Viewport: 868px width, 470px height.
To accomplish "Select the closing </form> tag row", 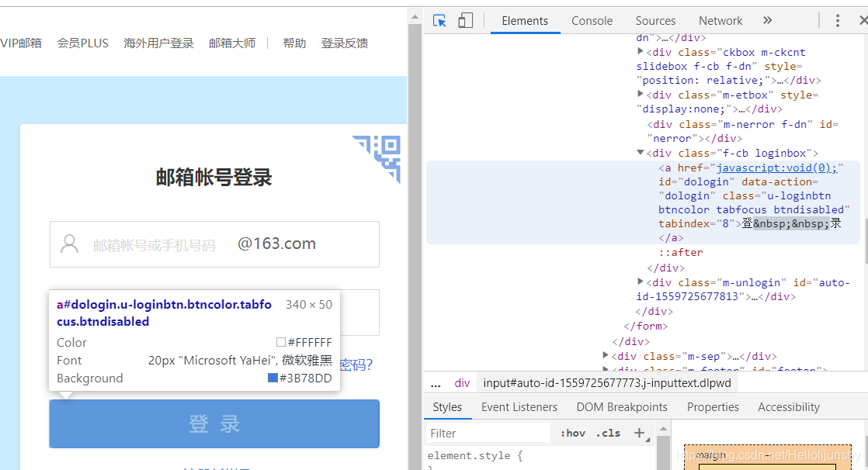I will click(645, 327).
